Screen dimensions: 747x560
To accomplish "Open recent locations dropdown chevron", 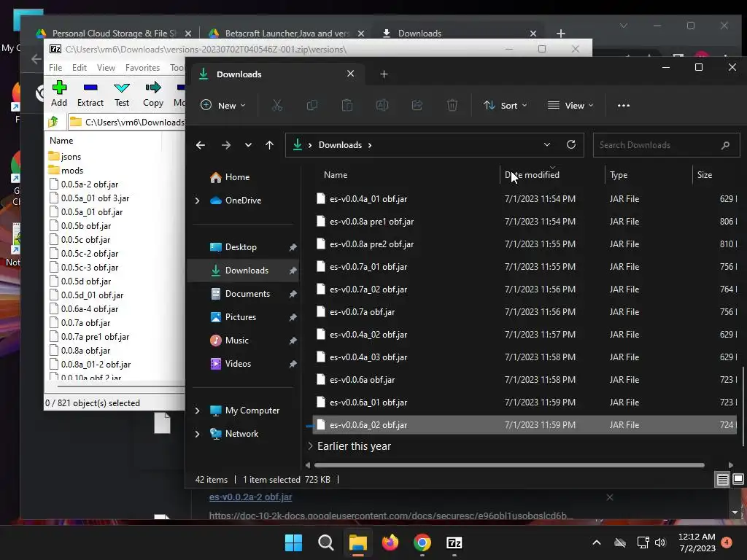I will point(248,145).
